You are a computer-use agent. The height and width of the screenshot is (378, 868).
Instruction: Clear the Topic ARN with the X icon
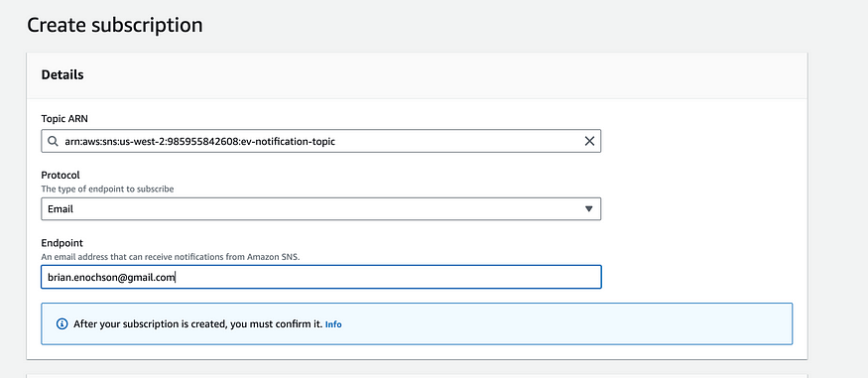tap(589, 141)
